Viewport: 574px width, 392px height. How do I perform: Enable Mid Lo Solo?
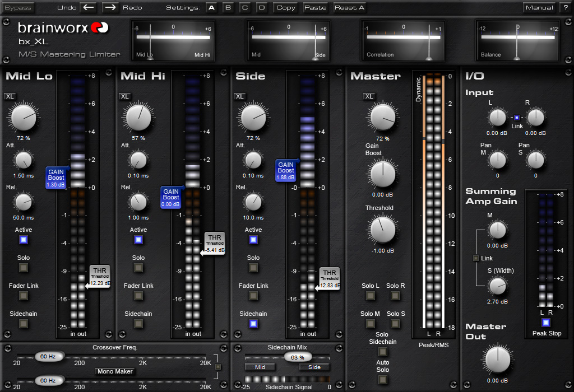pos(24,268)
